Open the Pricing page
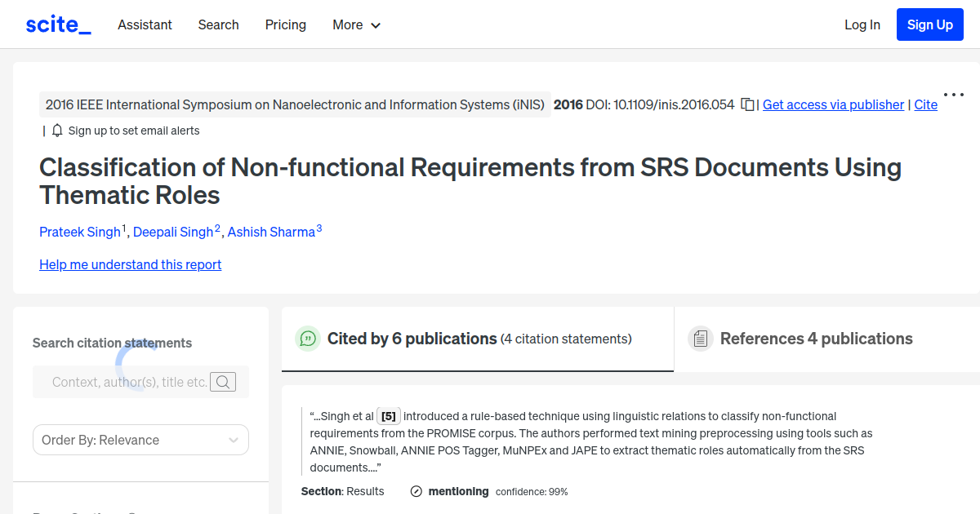 [x=285, y=24]
